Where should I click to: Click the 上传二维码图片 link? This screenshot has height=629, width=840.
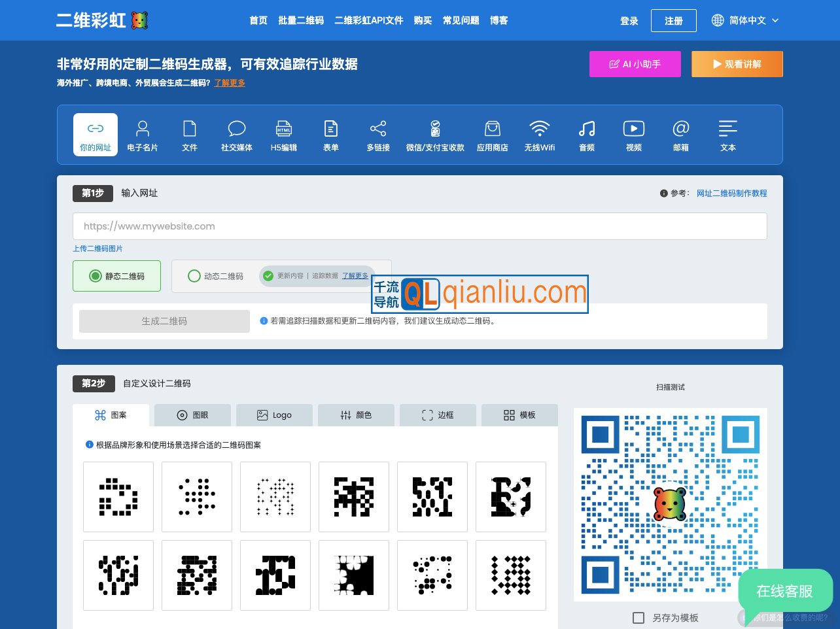[x=97, y=248]
